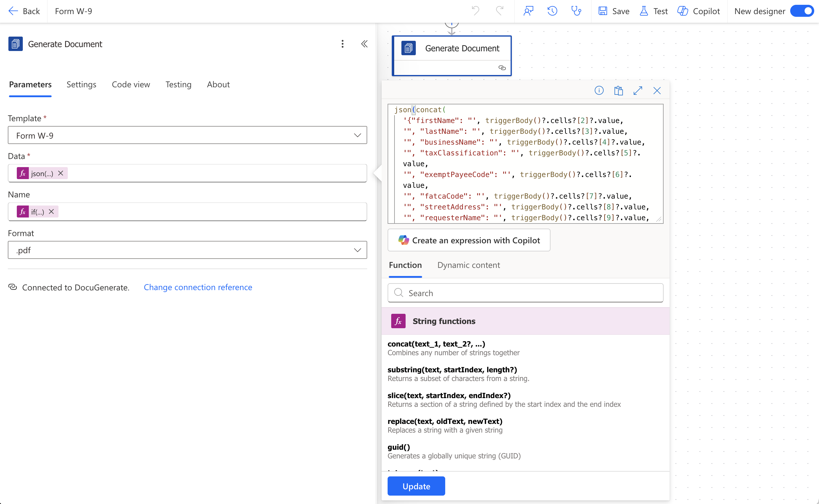The height and width of the screenshot is (504, 819).
Task: Click the Generate Document icon in panel header
Action: tap(15, 44)
